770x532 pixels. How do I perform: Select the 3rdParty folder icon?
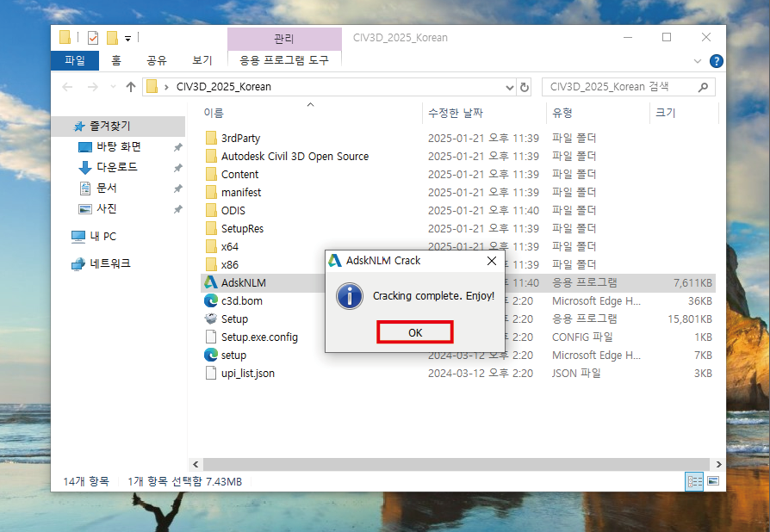pyautogui.click(x=211, y=138)
